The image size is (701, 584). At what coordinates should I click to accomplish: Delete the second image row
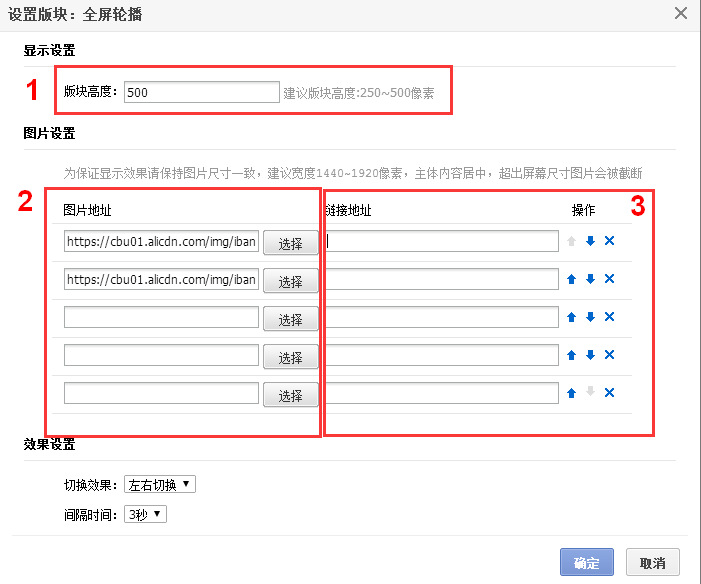point(609,279)
